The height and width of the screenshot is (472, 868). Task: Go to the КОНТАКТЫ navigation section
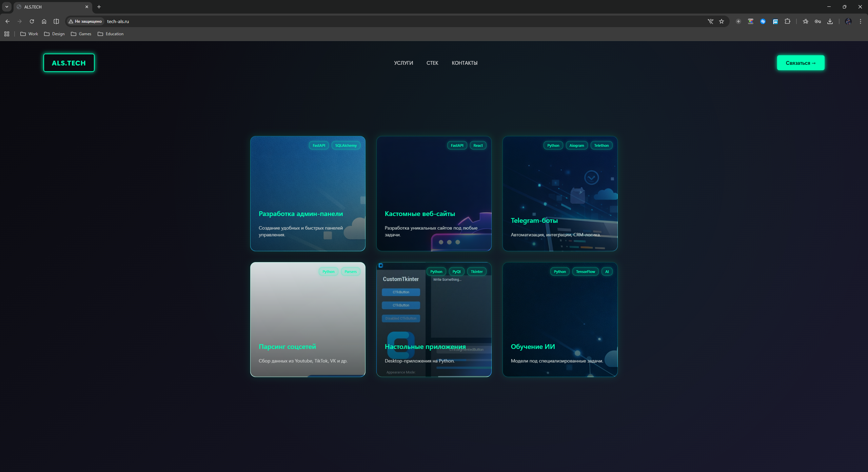tap(465, 63)
